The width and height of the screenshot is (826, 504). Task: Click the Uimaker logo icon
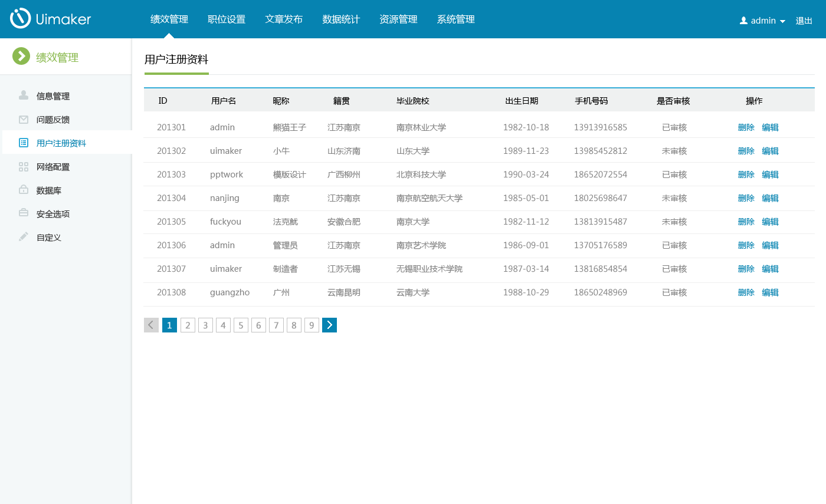[20, 18]
